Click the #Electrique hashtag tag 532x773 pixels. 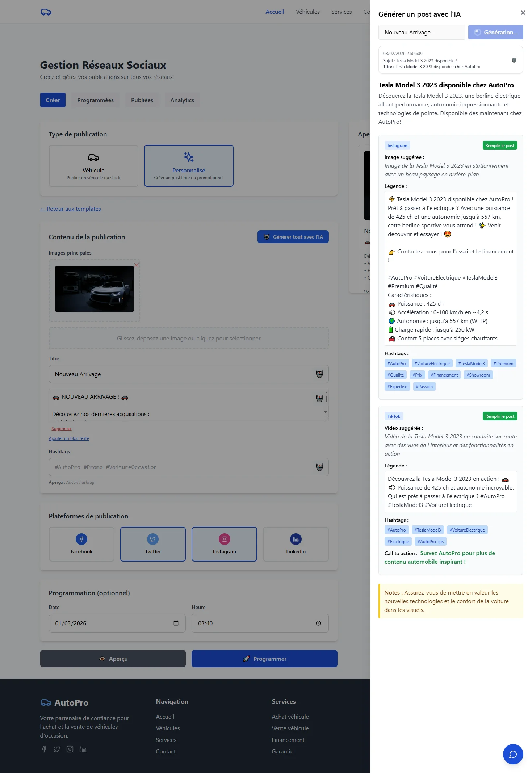(x=398, y=542)
